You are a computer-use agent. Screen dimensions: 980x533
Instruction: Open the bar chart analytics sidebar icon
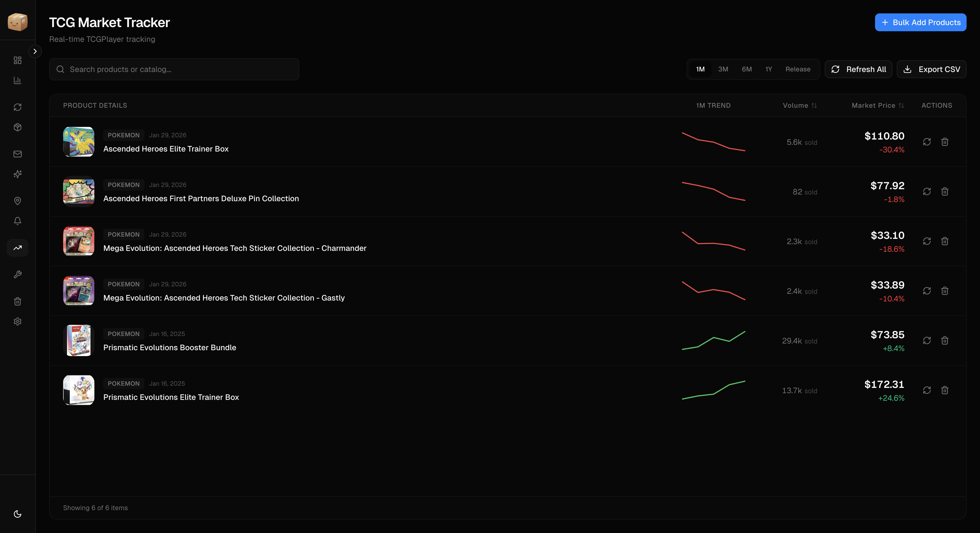[x=18, y=80]
